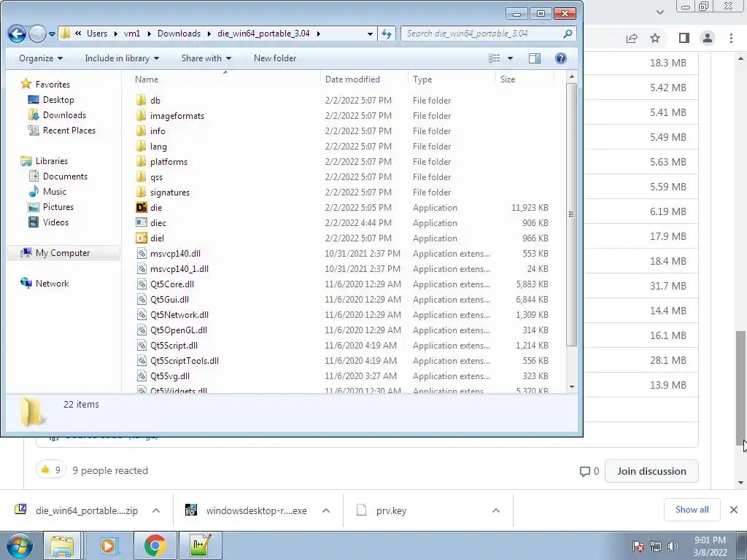
Task: Open Windows Explorer from taskbar
Action: 62,545
